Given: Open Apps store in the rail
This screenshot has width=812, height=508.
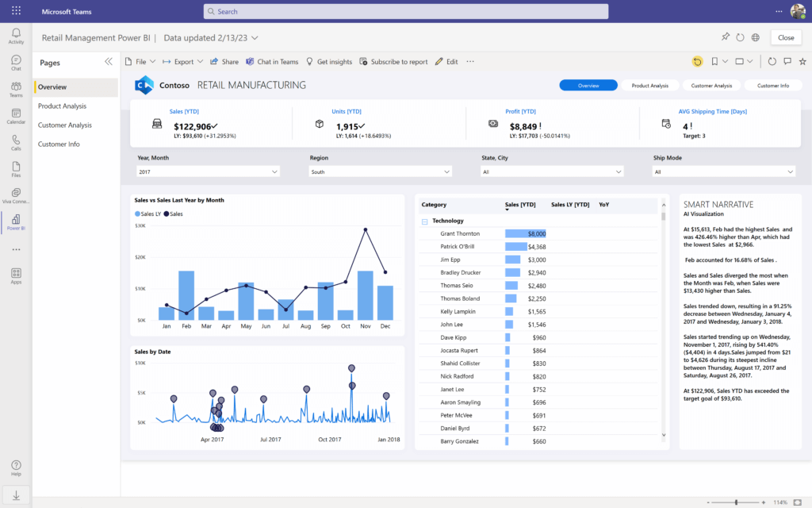Looking at the screenshot, I should click(16, 275).
